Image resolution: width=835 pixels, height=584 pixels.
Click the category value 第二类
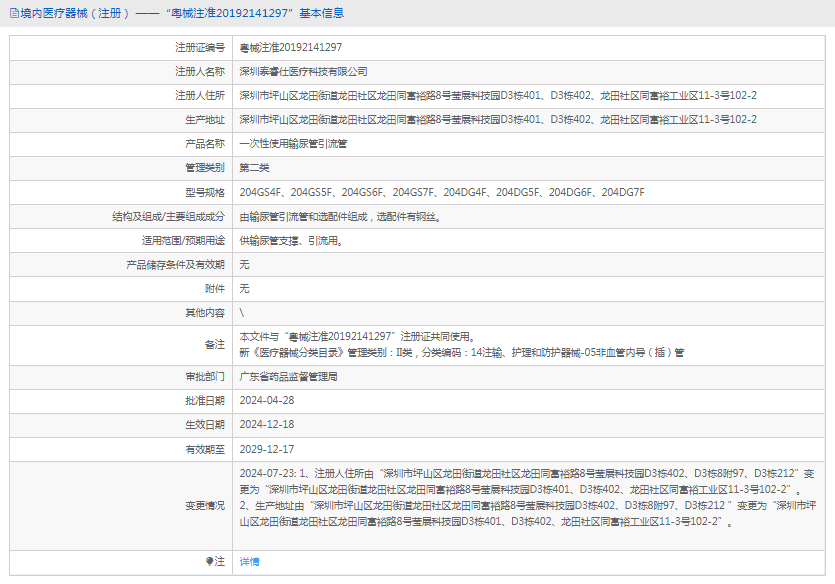(x=255, y=168)
